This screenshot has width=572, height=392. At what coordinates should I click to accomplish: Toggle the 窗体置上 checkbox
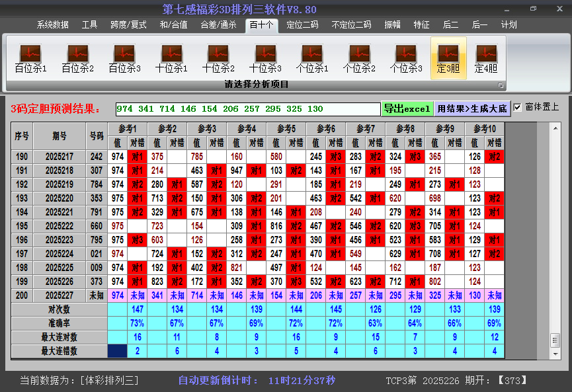[518, 107]
